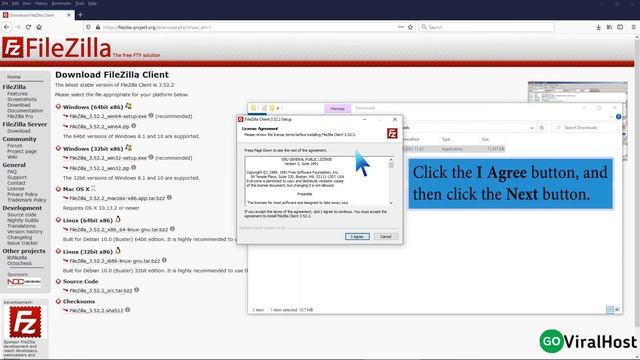Open the Manage tab in the Explorer ribbon
This screenshot has height=360, width=640.
point(338,109)
